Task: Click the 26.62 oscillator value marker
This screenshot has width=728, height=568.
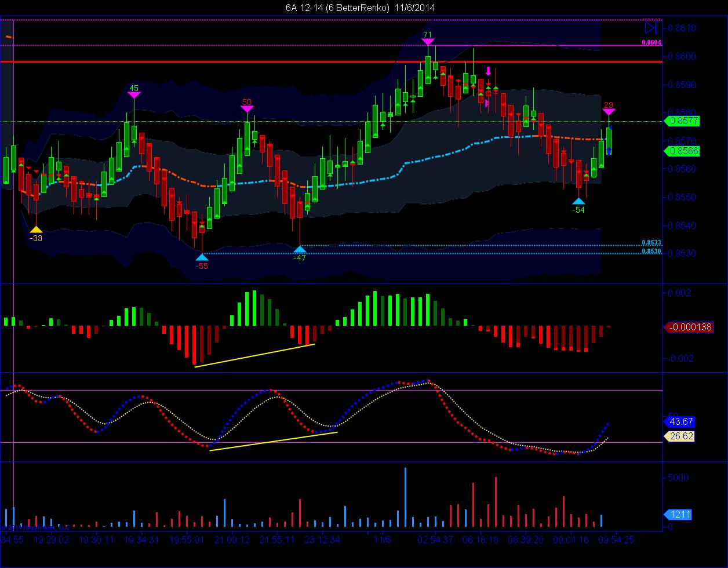Action: [679, 436]
